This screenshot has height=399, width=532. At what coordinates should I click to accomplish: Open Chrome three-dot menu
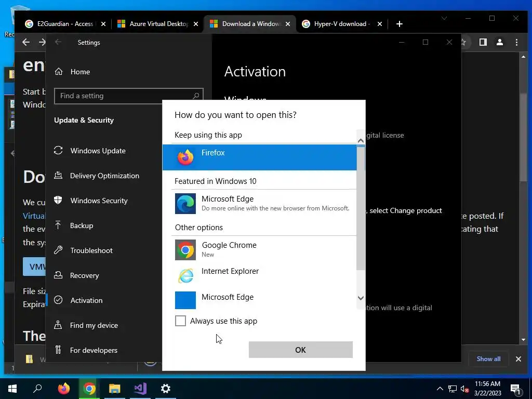[x=516, y=42]
